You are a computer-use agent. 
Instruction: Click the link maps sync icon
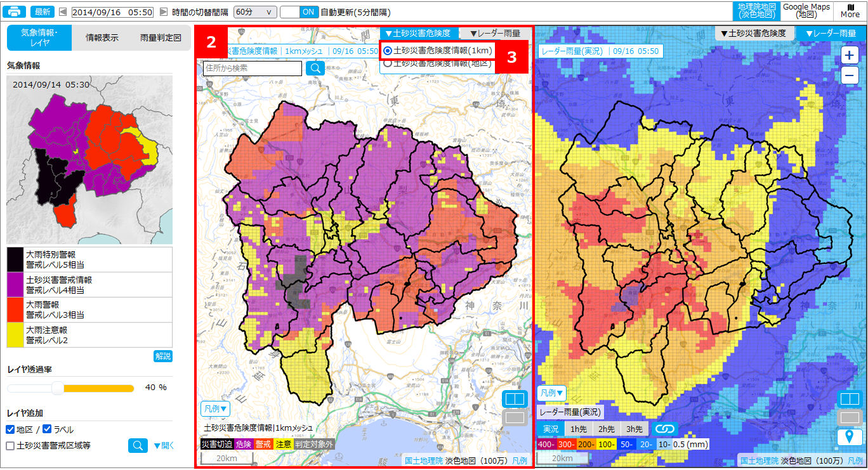[666, 429]
